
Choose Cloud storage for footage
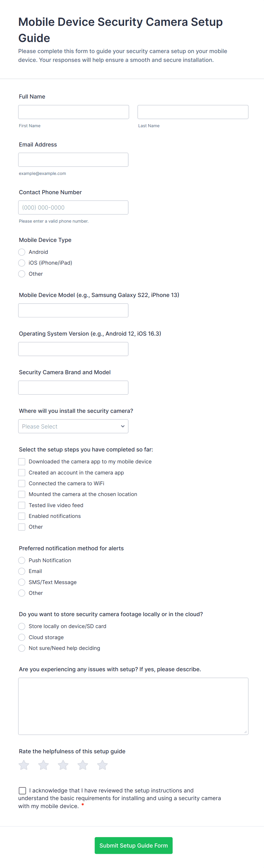click(22, 637)
